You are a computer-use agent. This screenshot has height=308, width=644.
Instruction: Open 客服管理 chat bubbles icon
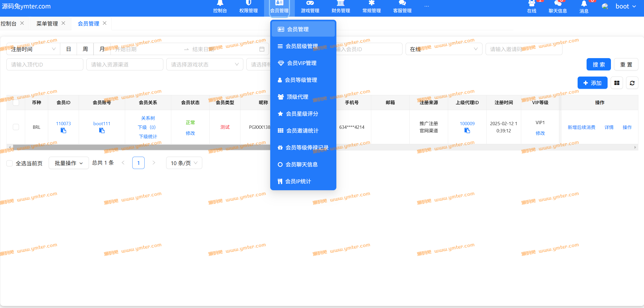[402, 3]
